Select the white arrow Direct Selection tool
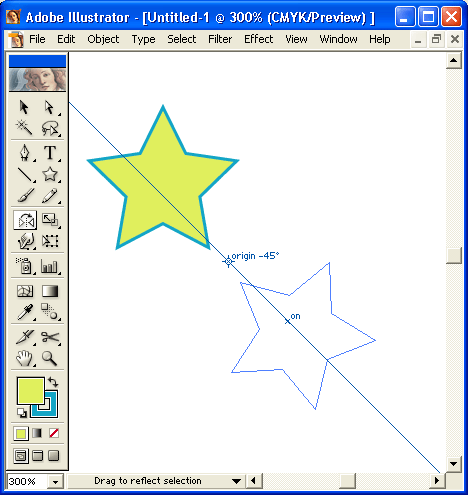The image size is (468, 495). point(50,107)
